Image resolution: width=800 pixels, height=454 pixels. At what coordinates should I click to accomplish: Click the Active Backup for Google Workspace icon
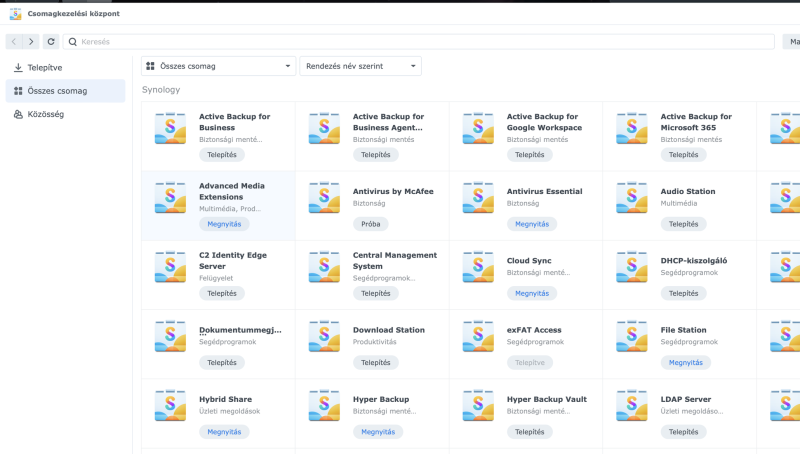click(478, 128)
